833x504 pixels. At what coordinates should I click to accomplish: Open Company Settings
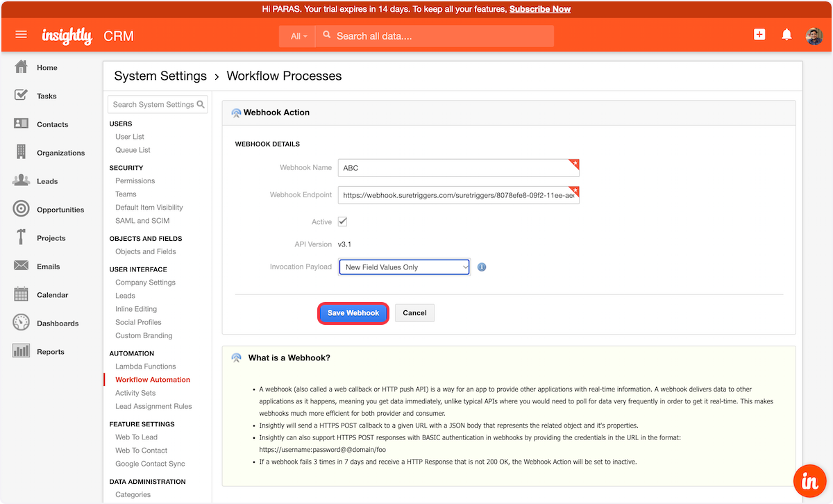point(145,283)
